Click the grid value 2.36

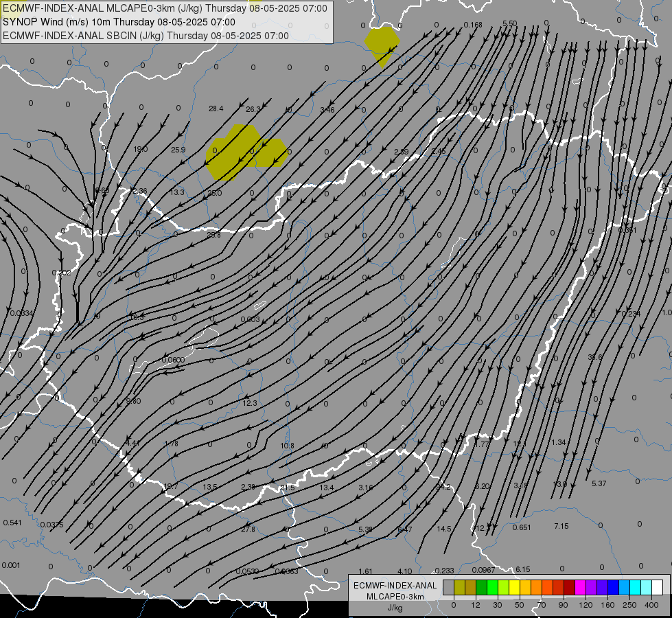point(140,191)
